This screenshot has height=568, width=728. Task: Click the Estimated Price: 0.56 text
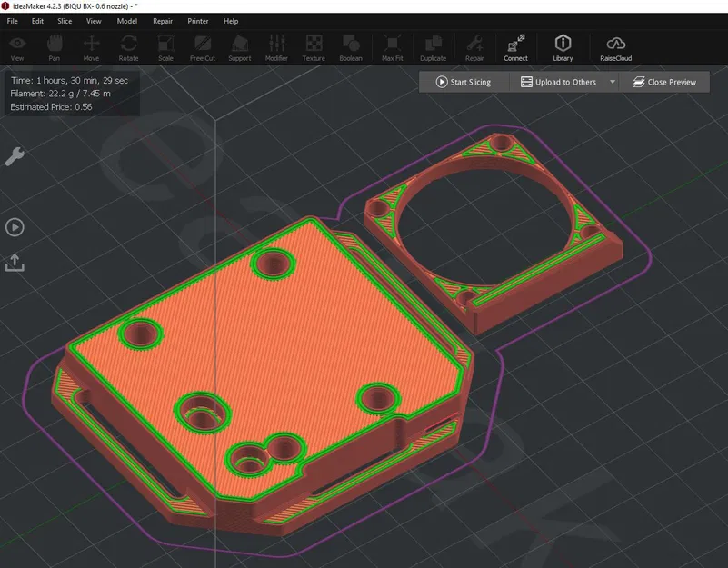[x=51, y=107]
